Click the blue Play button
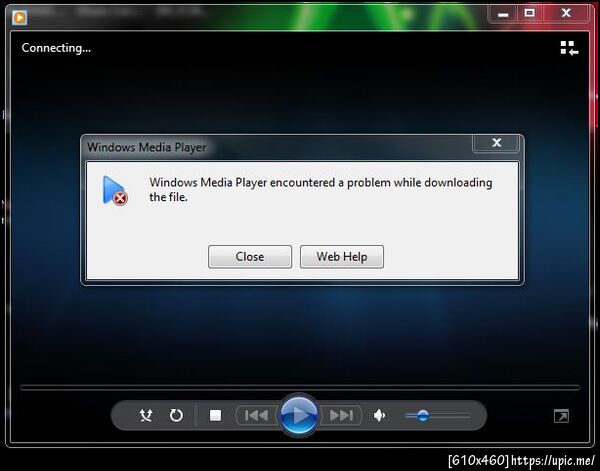This screenshot has width=600, height=471. point(299,415)
